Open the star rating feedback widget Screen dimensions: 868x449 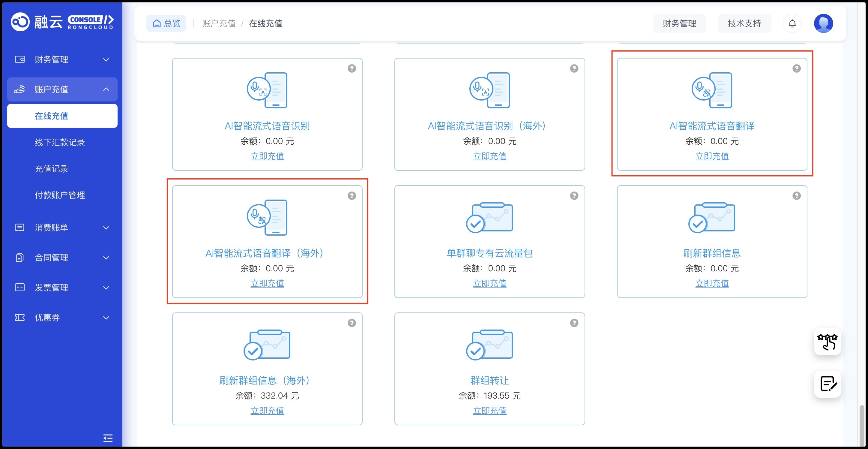coord(827,342)
